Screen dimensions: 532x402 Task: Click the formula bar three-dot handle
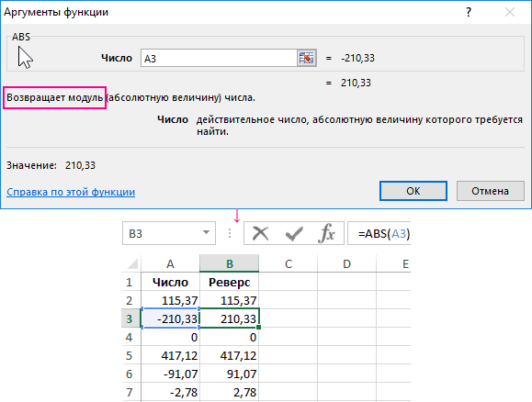click(x=230, y=233)
